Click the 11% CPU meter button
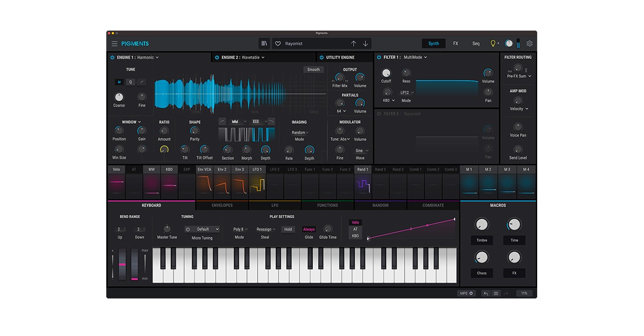Image resolution: width=644 pixels, height=336 pixels. coord(524,293)
